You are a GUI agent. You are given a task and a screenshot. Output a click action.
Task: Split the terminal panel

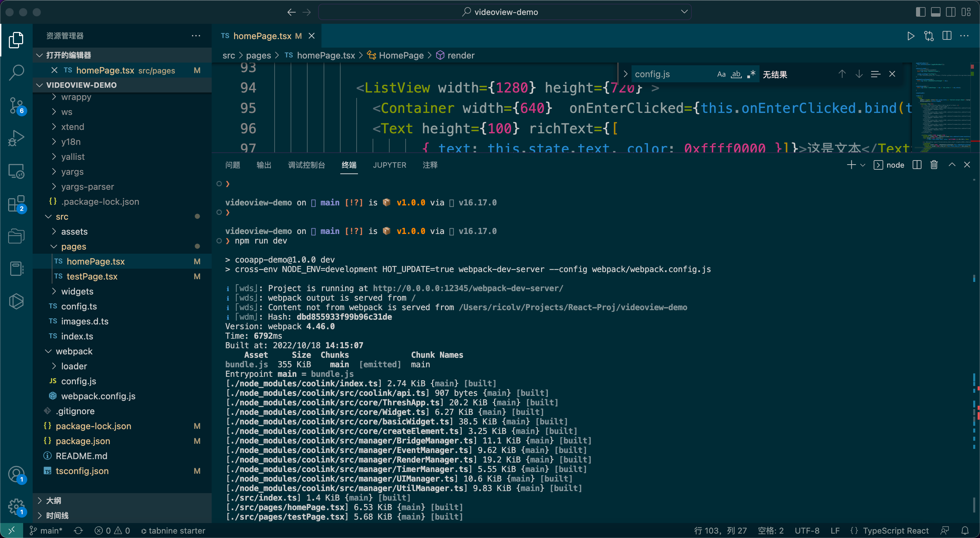917,165
